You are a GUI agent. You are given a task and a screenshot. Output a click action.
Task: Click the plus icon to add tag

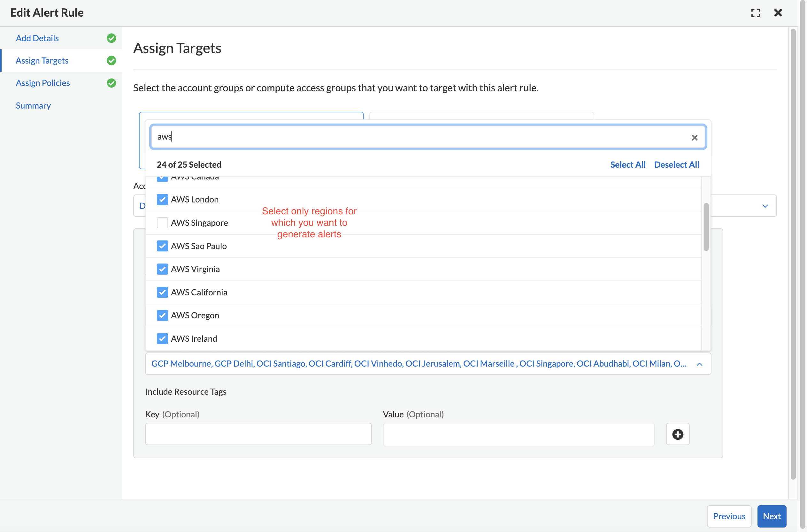[x=677, y=434]
